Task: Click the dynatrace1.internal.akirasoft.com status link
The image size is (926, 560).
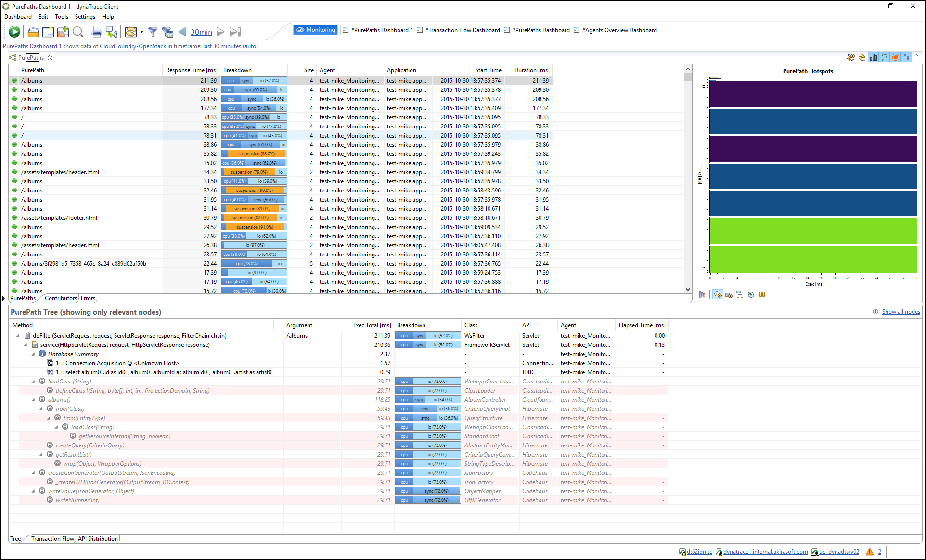Action: [765, 552]
